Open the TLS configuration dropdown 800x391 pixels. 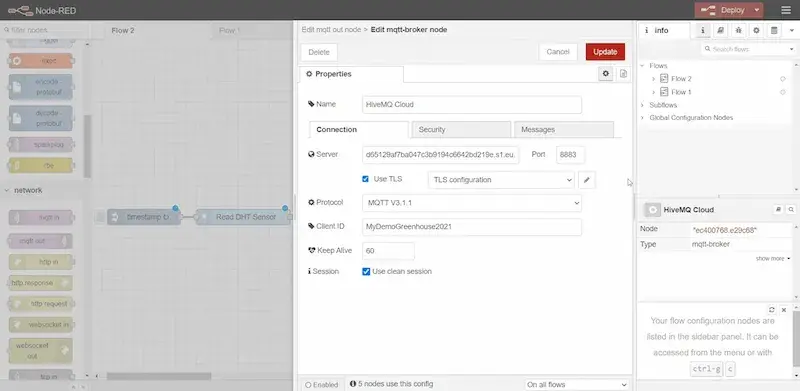501,180
